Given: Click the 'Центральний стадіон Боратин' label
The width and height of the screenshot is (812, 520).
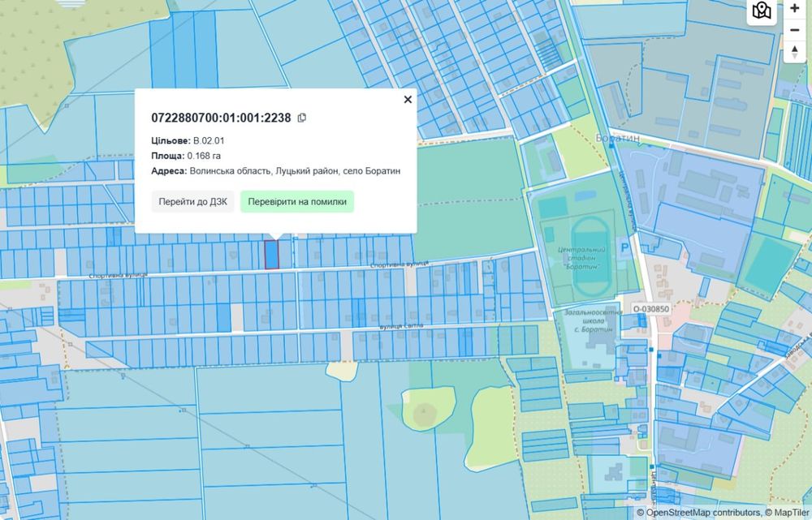Looking at the screenshot, I should [580, 258].
